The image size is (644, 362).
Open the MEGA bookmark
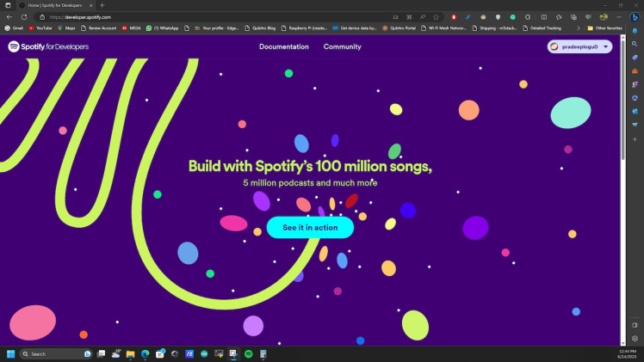[x=131, y=28]
